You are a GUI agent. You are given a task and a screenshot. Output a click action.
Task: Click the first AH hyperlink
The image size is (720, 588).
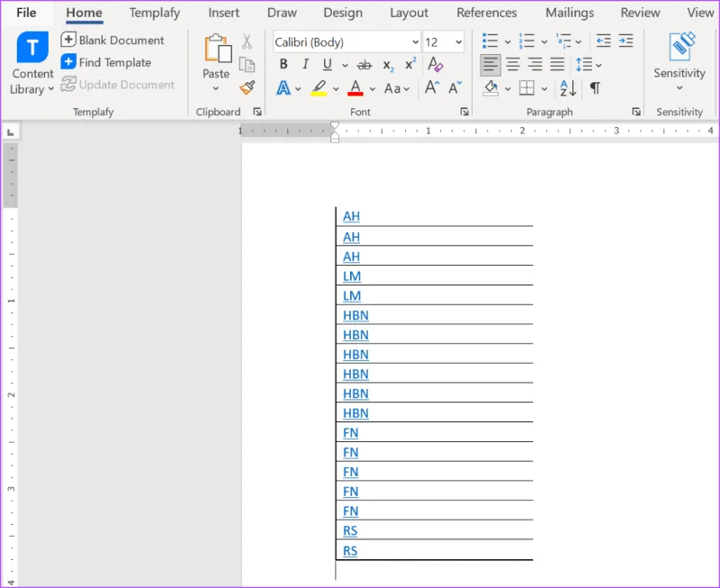[351, 216]
